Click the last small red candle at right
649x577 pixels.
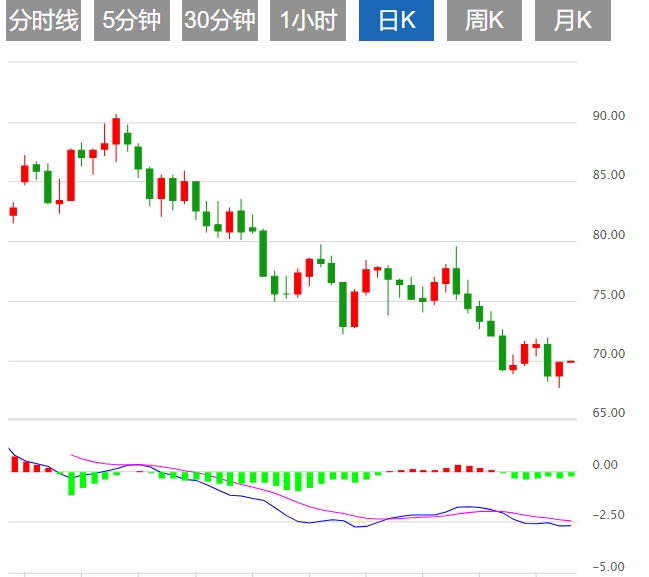pos(571,361)
